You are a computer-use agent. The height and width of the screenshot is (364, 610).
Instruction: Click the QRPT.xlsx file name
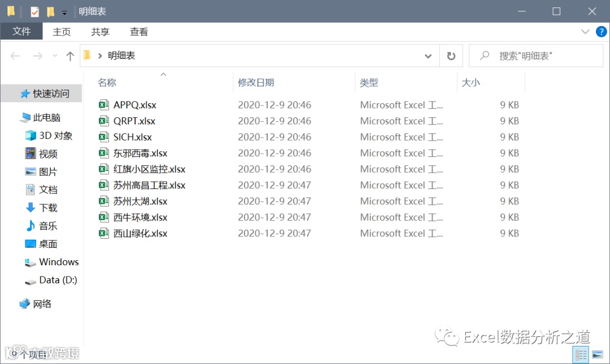(x=134, y=121)
